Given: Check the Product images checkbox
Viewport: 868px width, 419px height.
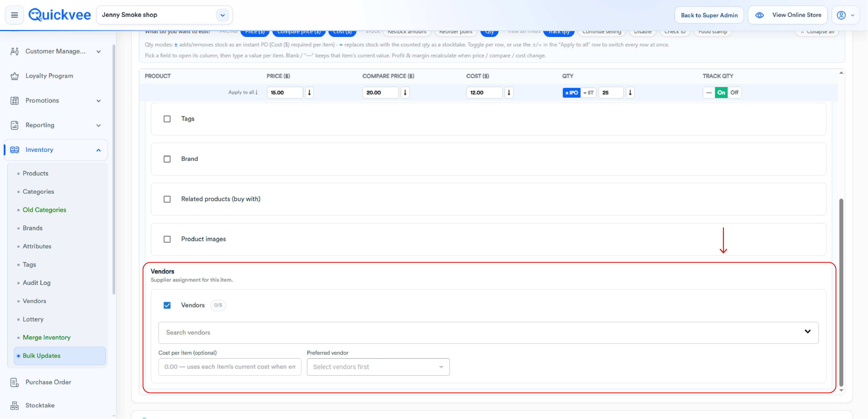Looking at the screenshot, I should pos(167,239).
